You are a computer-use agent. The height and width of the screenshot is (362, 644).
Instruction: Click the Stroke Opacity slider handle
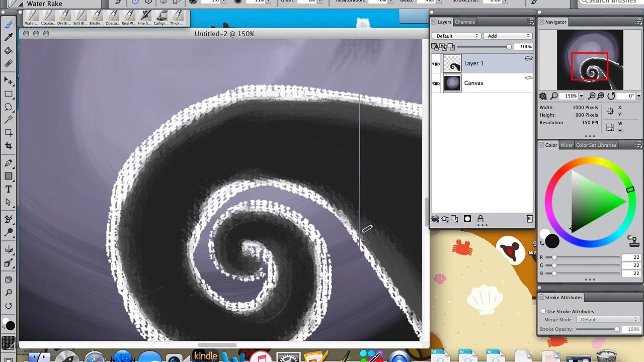pos(617,329)
